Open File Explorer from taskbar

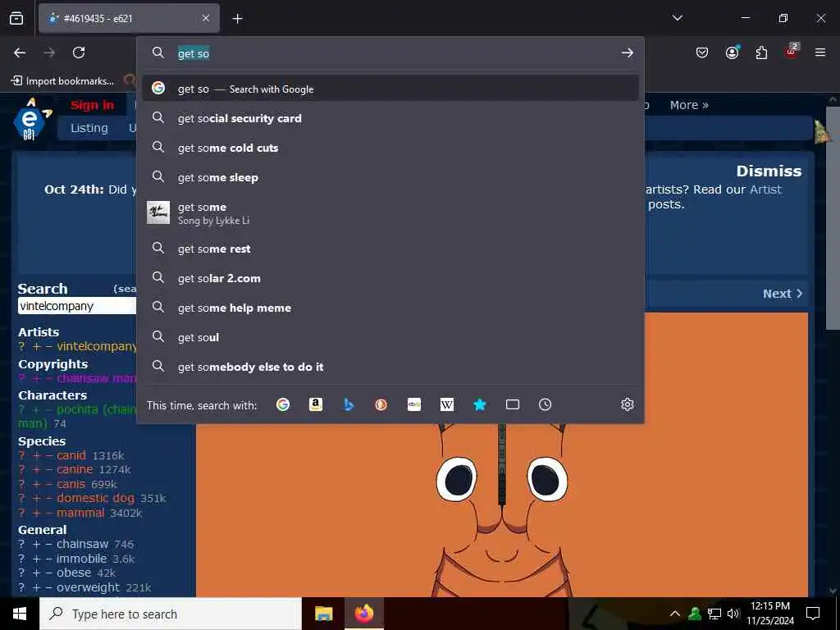click(323, 614)
